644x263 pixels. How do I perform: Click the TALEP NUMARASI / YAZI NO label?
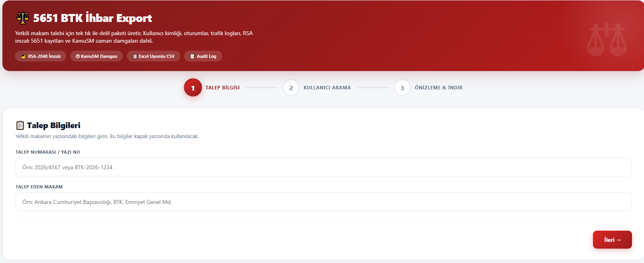[x=48, y=152]
